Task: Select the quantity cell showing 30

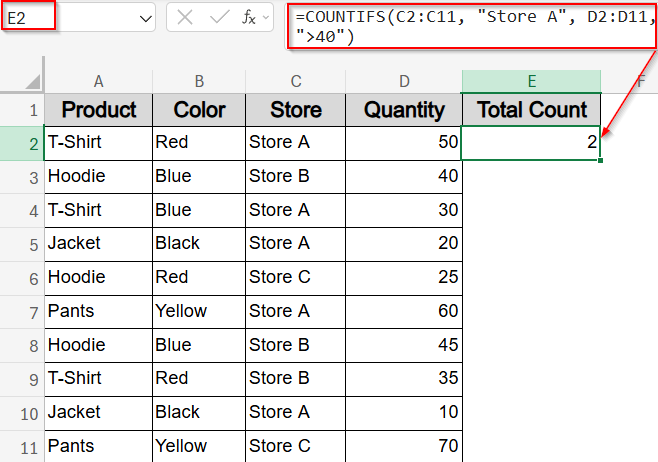Action: pos(404,210)
